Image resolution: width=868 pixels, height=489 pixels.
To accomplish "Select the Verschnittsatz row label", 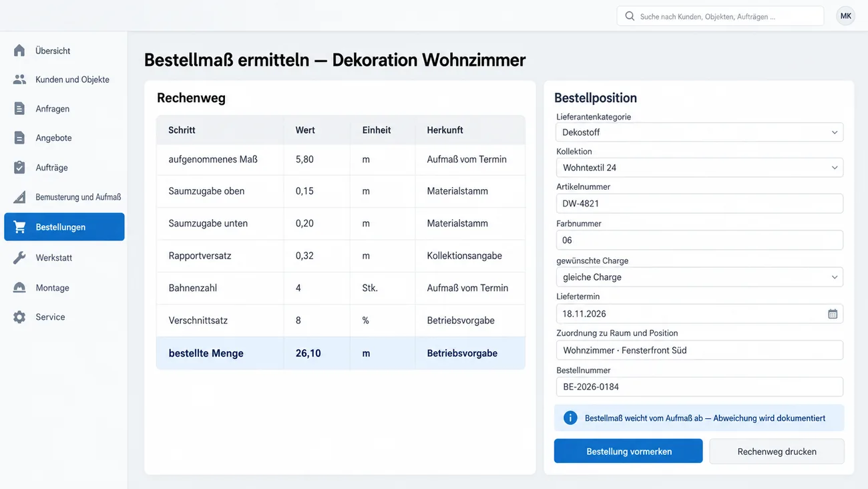I will tap(198, 321).
